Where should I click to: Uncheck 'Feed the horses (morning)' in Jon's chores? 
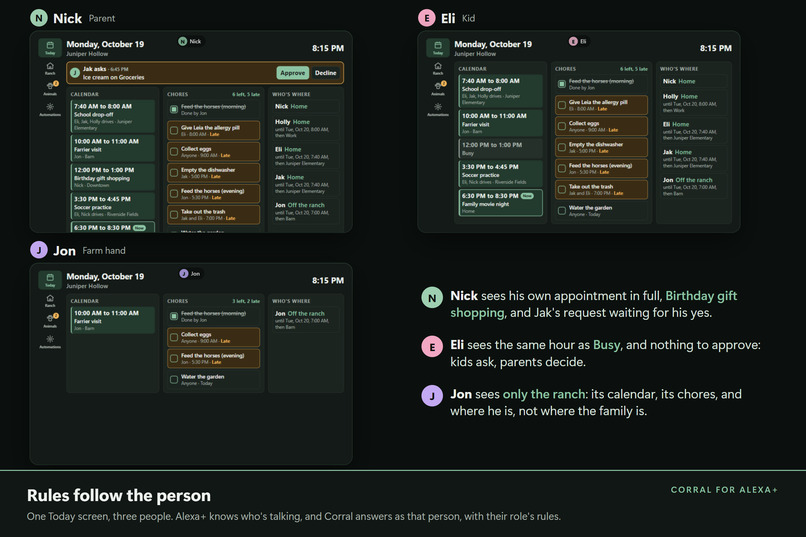point(174,316)
